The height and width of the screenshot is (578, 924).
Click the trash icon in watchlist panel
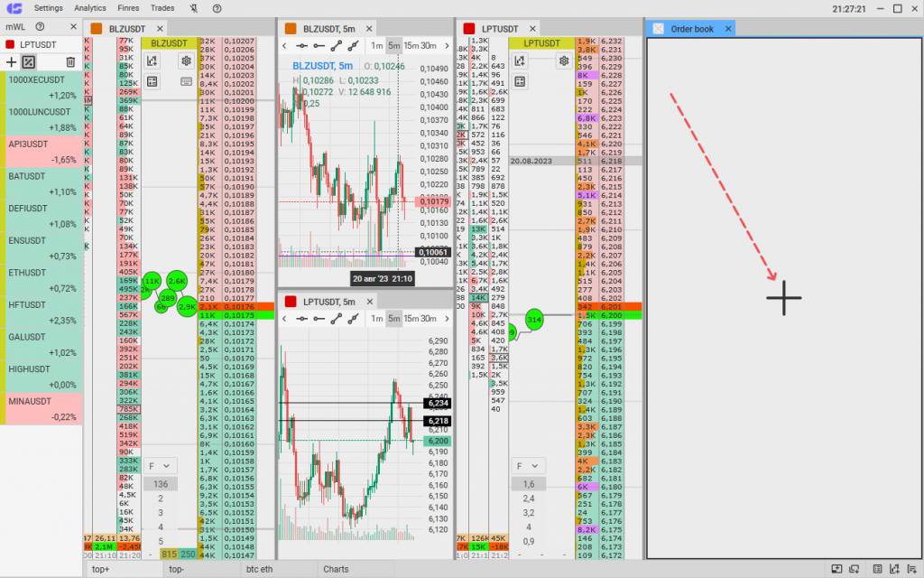(70, 61)
